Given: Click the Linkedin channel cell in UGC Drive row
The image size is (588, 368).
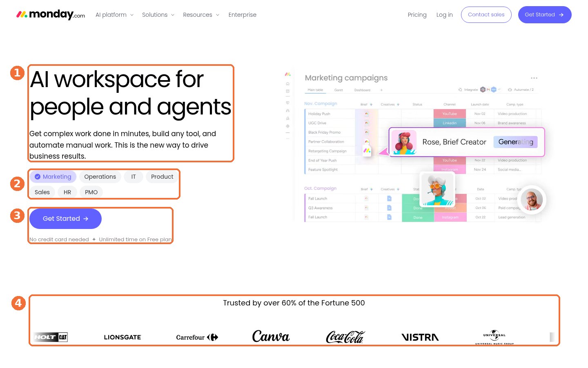Looking at the screenshot, I should click(x=450, y=123).
